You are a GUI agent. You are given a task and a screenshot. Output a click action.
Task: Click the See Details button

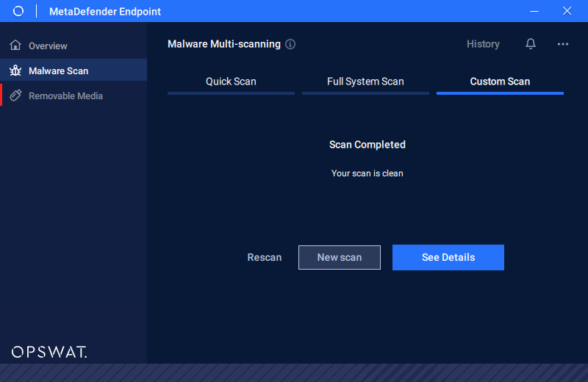click(448, 258)
